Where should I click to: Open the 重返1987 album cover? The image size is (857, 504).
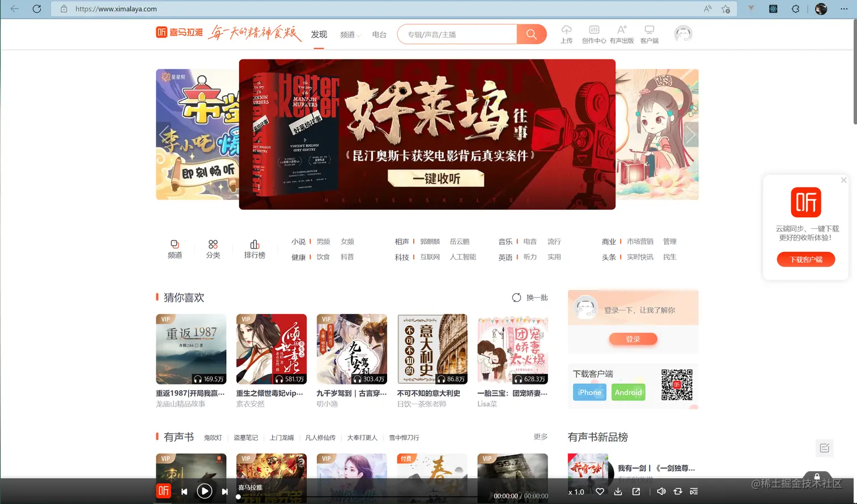click(191, 349)
